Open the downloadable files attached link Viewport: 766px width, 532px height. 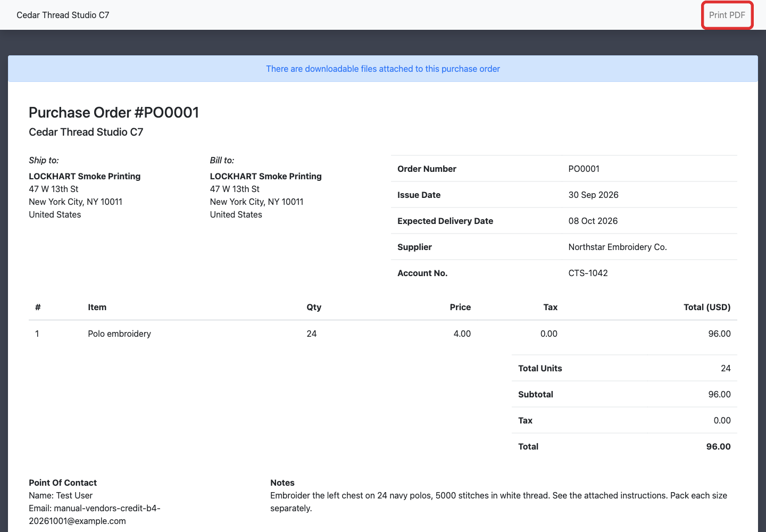[383, 69]
